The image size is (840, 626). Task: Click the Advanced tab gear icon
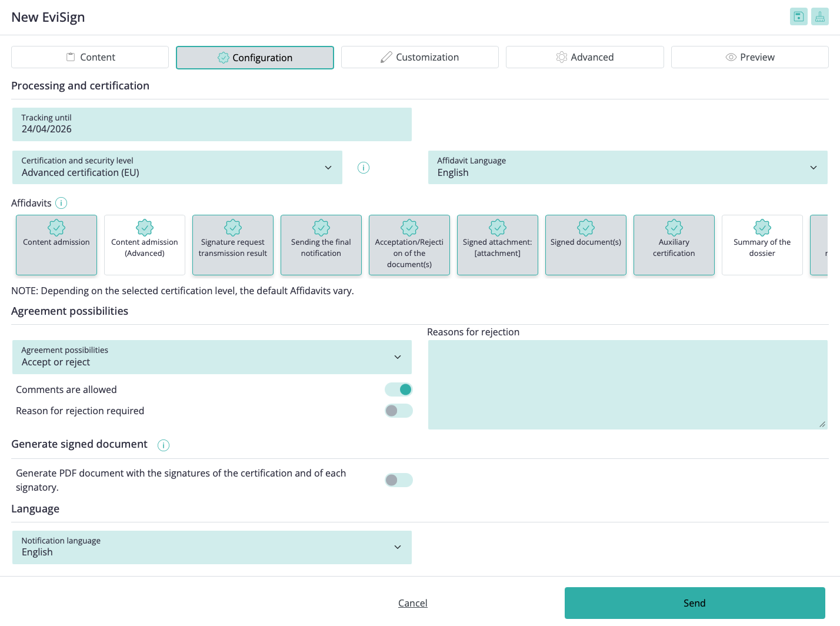[562, 57]
